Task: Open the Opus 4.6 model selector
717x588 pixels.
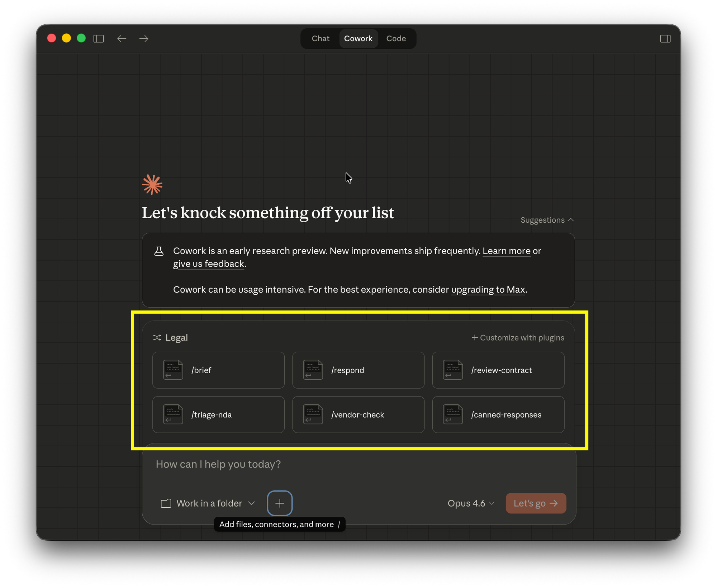Action: click(470, 503)
